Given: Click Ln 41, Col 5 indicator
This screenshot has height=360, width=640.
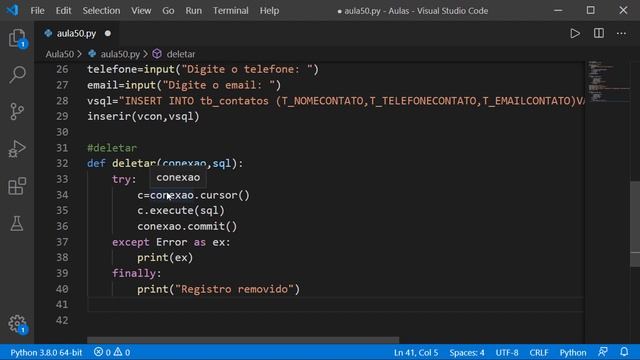Looking at the screenshot, I should pos(416,352).
